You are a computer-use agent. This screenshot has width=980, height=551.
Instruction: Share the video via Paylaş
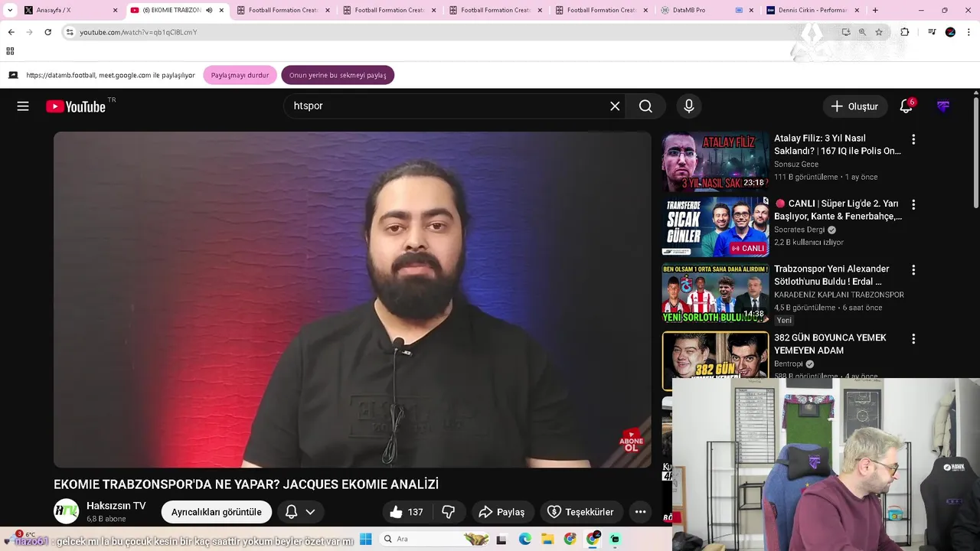pos(502,512)
